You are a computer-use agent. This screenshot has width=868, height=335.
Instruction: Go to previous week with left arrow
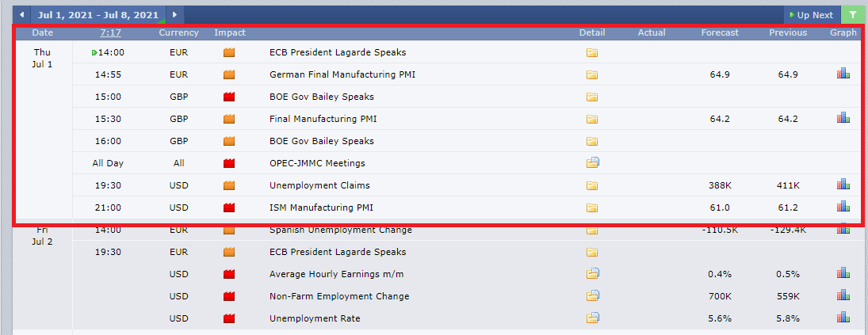[x=21, y=15]
